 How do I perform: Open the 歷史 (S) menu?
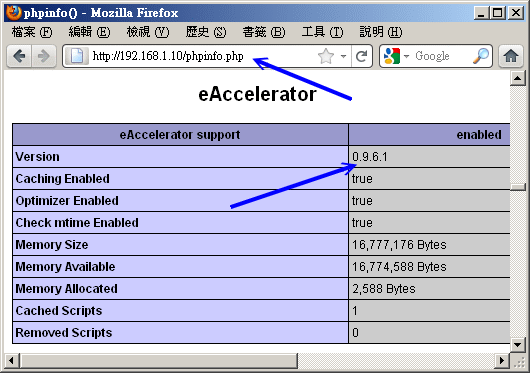click(x=206, y=32)
